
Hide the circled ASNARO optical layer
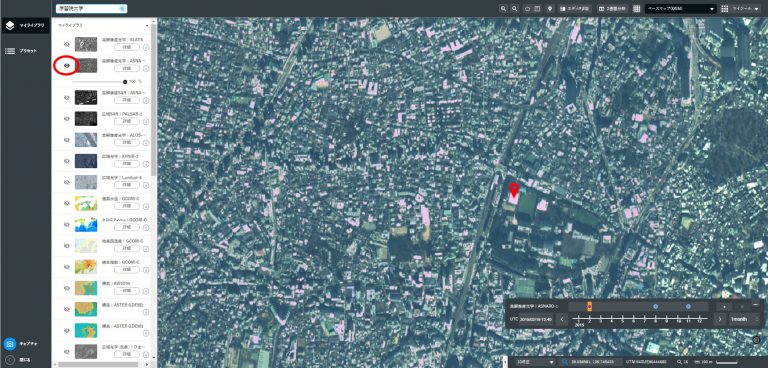pos(67,65)
